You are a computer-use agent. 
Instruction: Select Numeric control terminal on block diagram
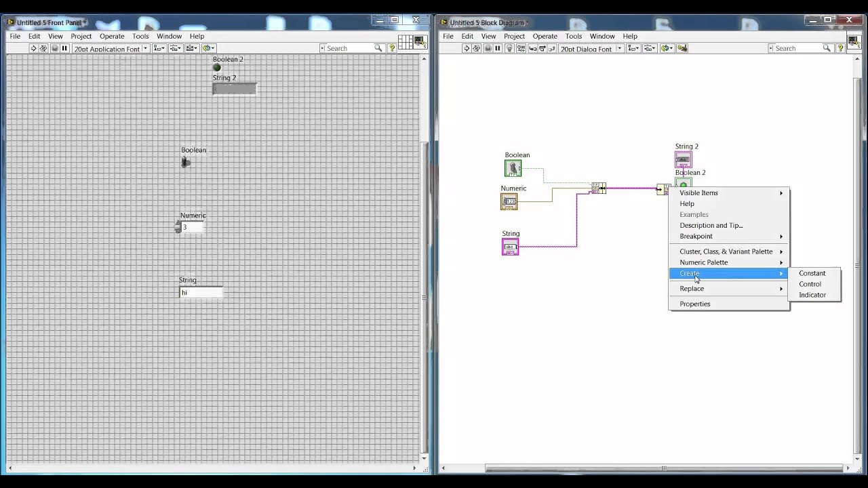[509, 201]
